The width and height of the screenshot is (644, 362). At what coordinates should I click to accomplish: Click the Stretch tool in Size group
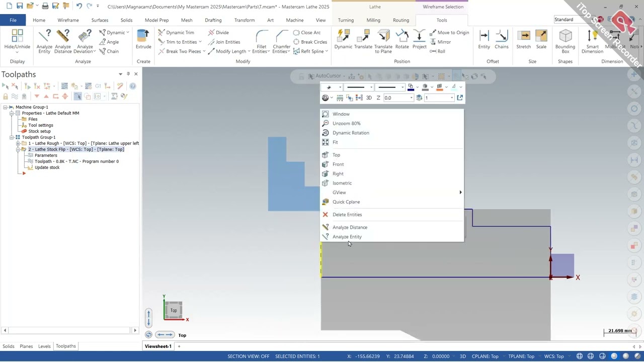523,39
